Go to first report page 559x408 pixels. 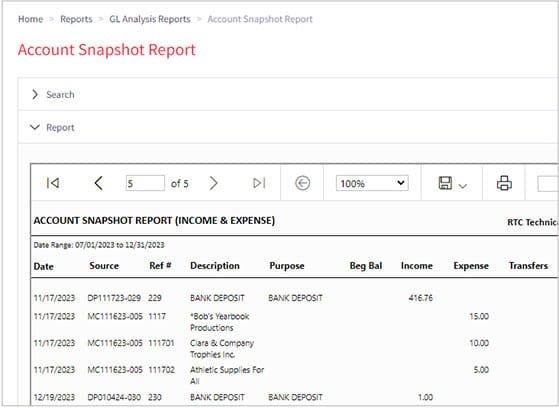point(53,183)
